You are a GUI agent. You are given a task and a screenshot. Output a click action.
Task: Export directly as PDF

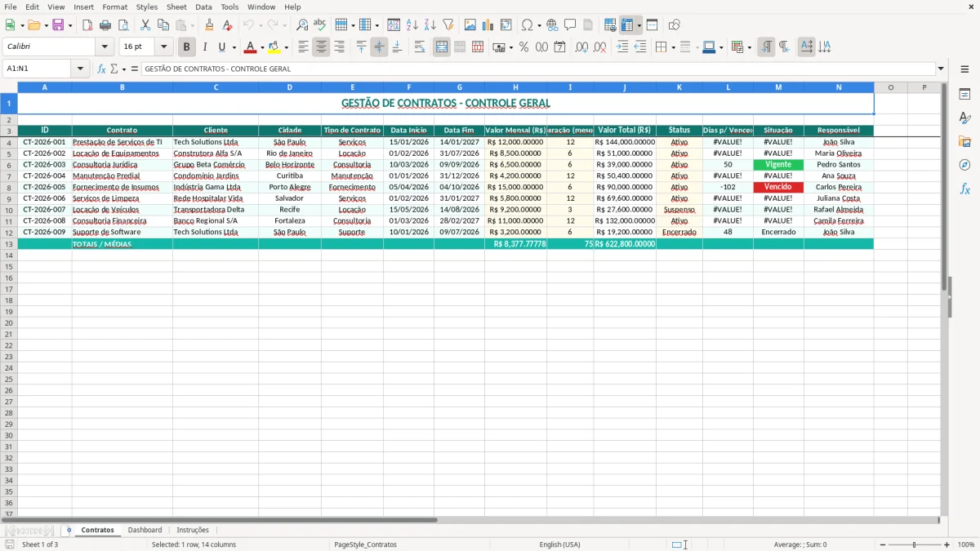coord(87,25)
